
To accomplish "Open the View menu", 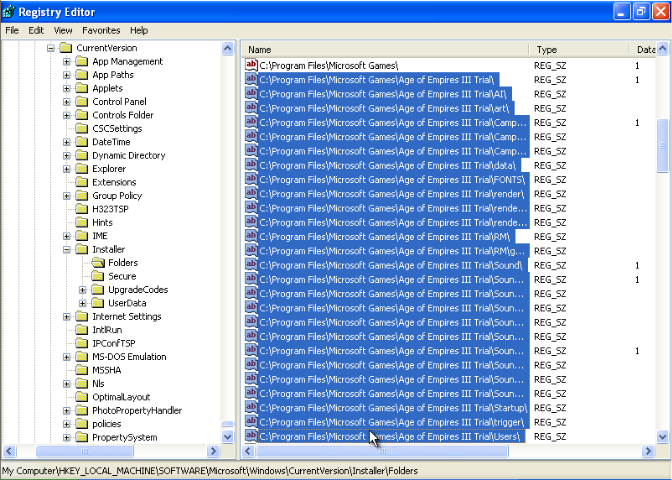I will 63,30.
